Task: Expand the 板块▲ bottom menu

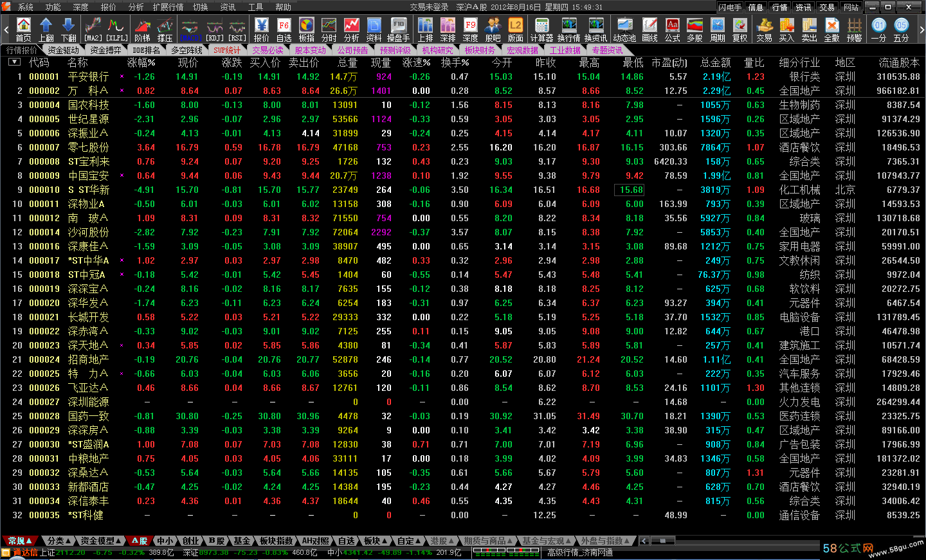Action: tap(375, 541)
